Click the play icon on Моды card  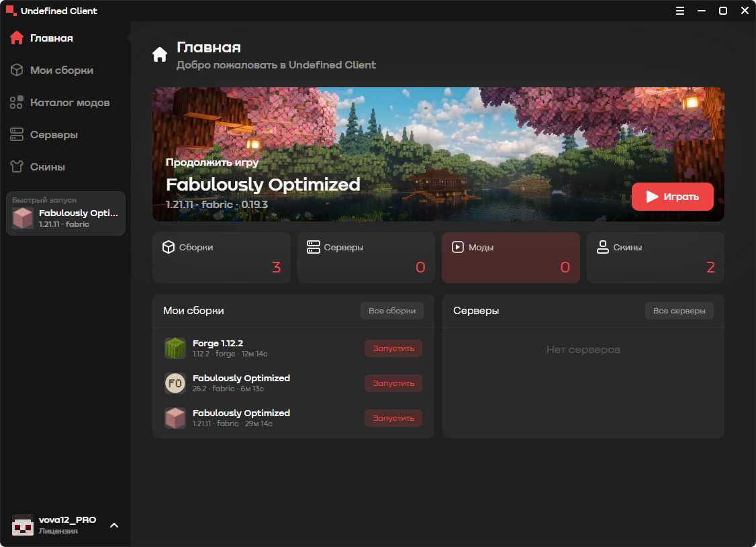[x=457, y=247]
